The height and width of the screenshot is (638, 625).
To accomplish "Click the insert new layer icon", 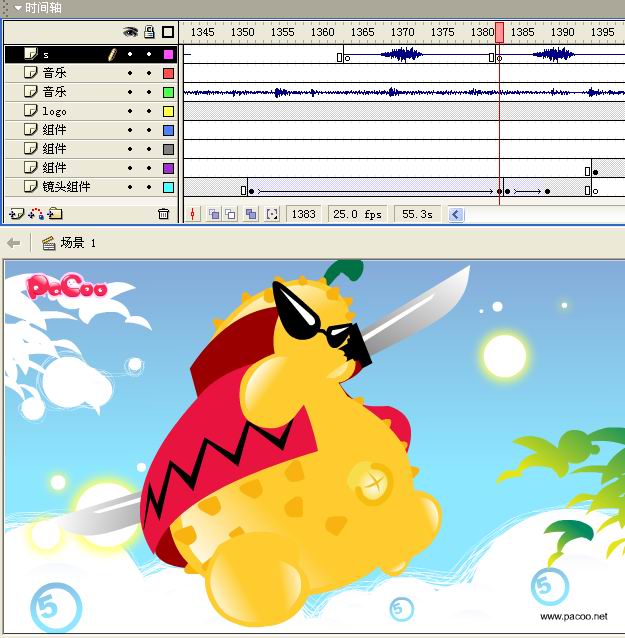I will click(17, 214).
